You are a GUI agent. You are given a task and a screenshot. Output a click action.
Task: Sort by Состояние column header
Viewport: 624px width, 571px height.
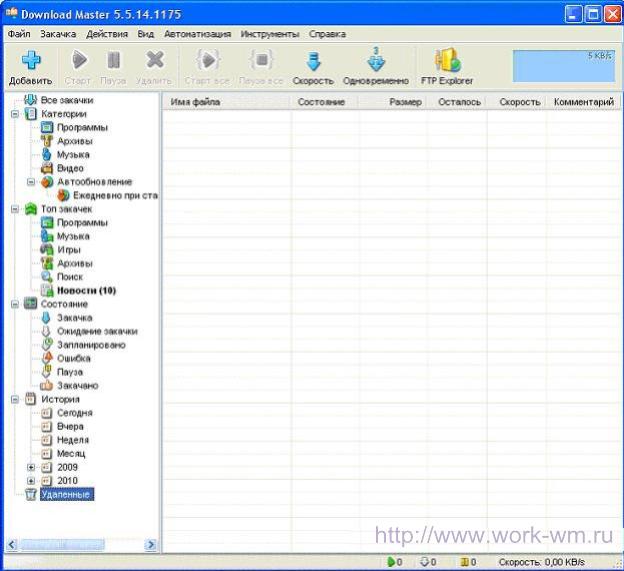324,102
